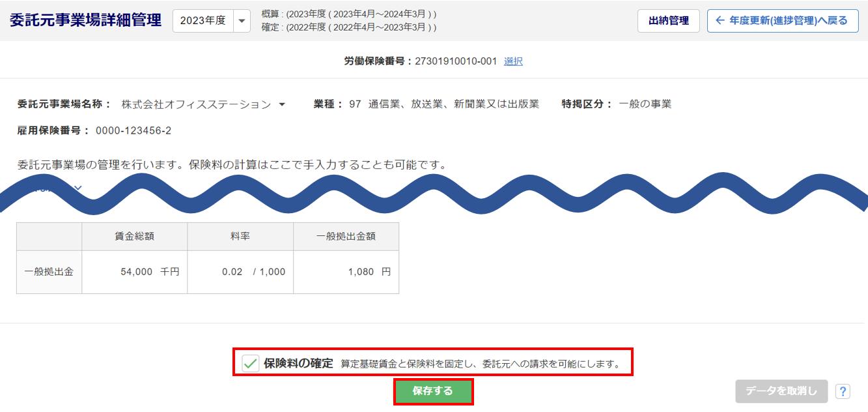This screenshot has height=412, width=868.
Task: Click the 出納管理 button
Action: (669, 21)
